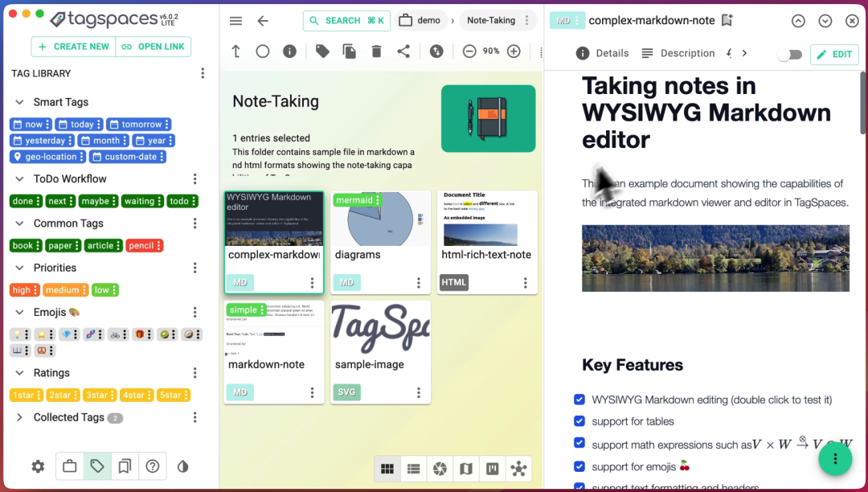Open the tag icon in the toolbar
868x492 pixels.
click(322, 51)
